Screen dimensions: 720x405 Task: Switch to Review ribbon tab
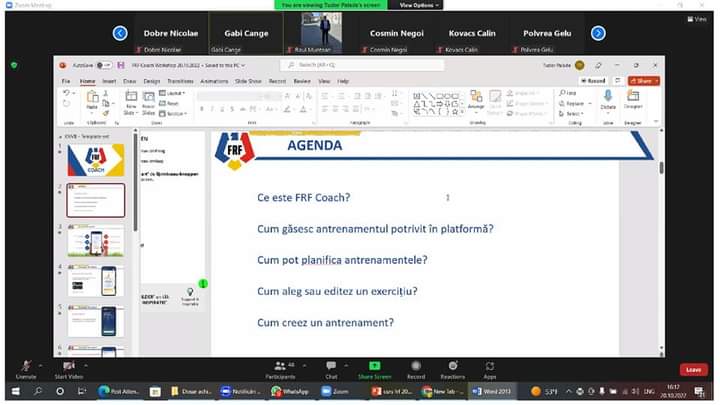302,81
